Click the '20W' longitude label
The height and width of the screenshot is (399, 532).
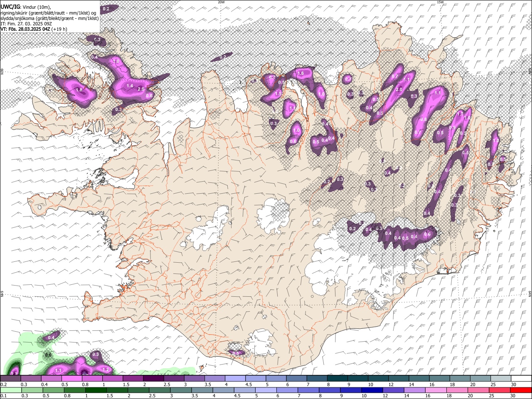[221, 2]
